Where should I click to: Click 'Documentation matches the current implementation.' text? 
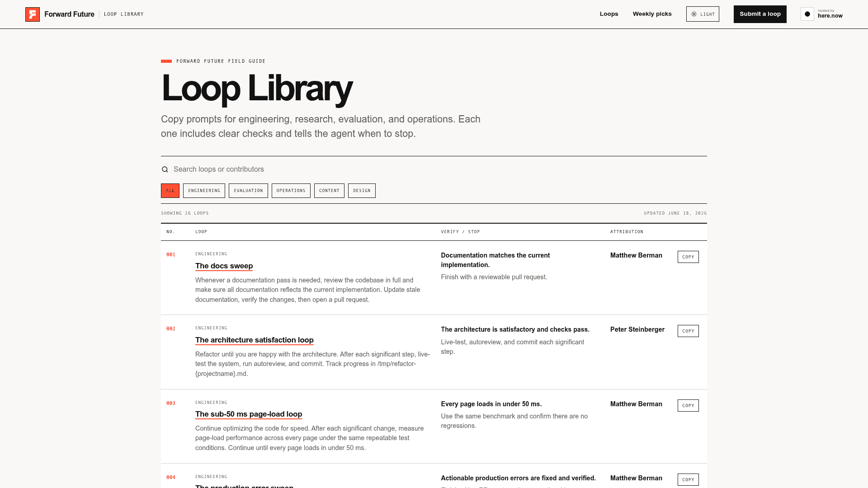coord(495,260)
